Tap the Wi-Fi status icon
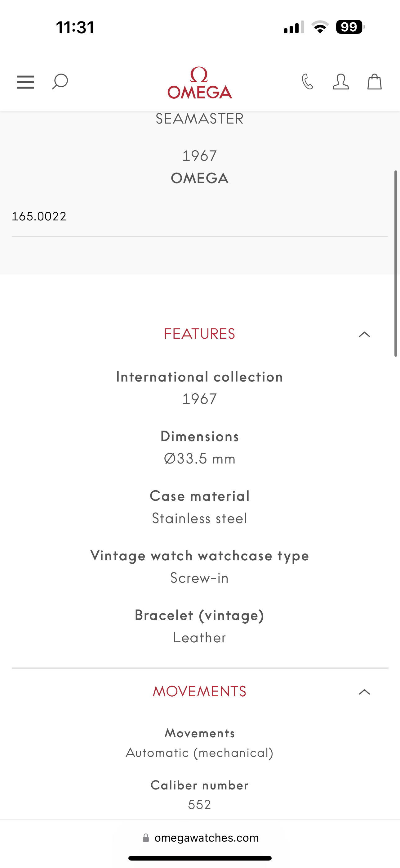 320,27
